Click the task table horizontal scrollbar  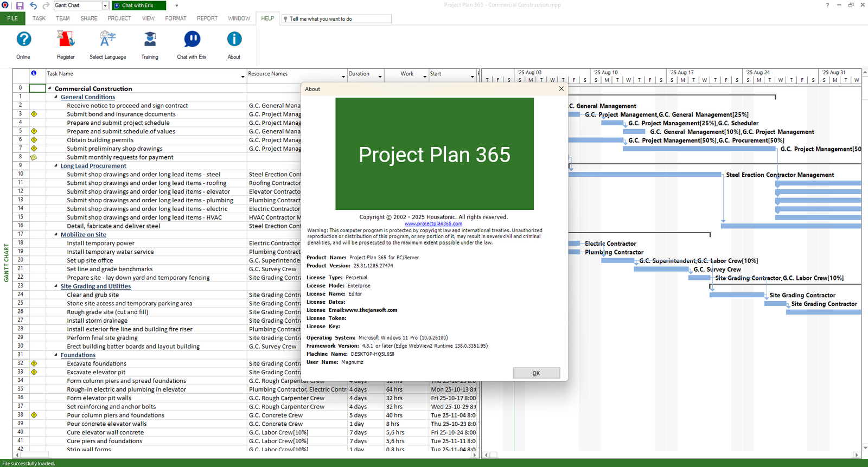pyautogui.click(x=246, y=455)
